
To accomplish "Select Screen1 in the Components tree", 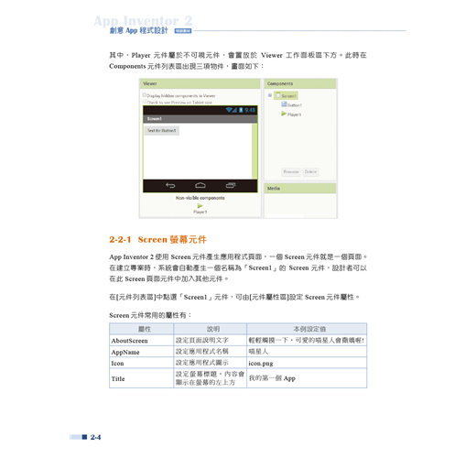I will click(286, 95).
